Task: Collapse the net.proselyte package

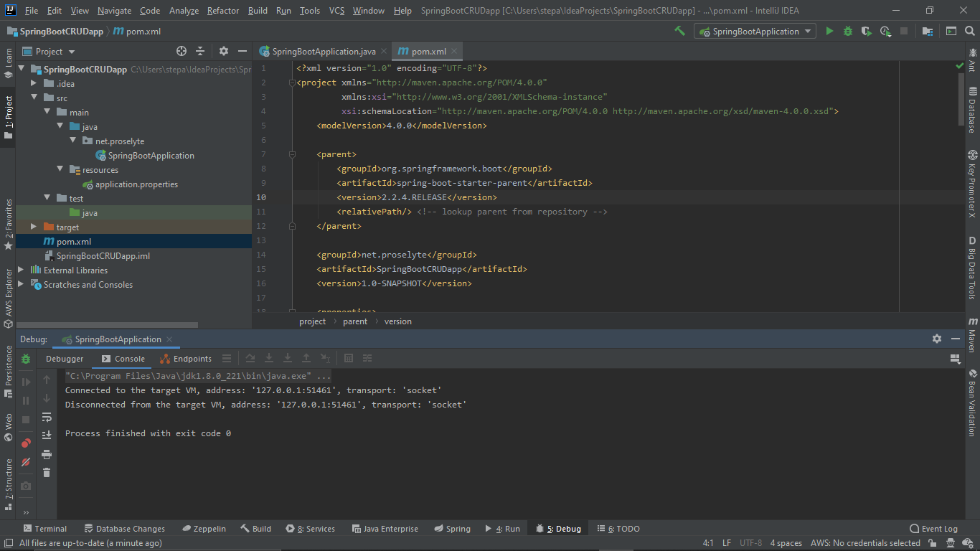Action: (72, 141)
